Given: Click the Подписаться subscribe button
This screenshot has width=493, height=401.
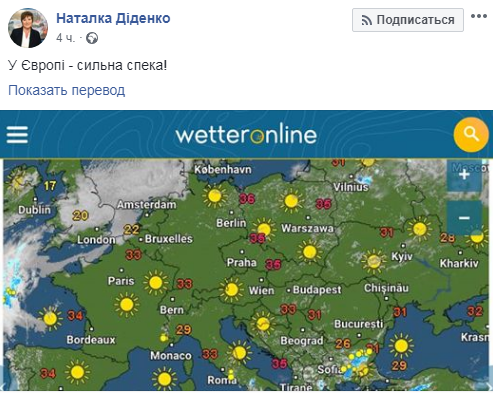Looking at the screenshot, I should pos(408,20).
